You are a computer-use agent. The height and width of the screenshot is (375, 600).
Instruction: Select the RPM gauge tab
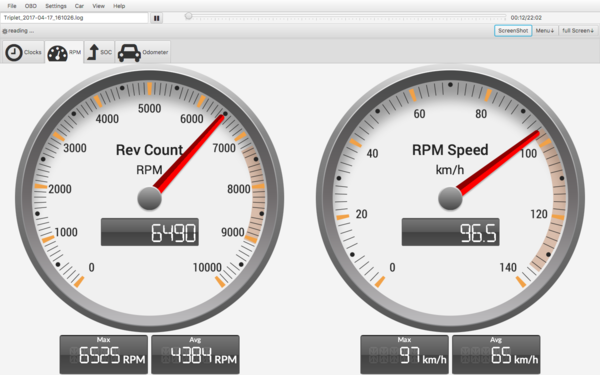[64, 52]
